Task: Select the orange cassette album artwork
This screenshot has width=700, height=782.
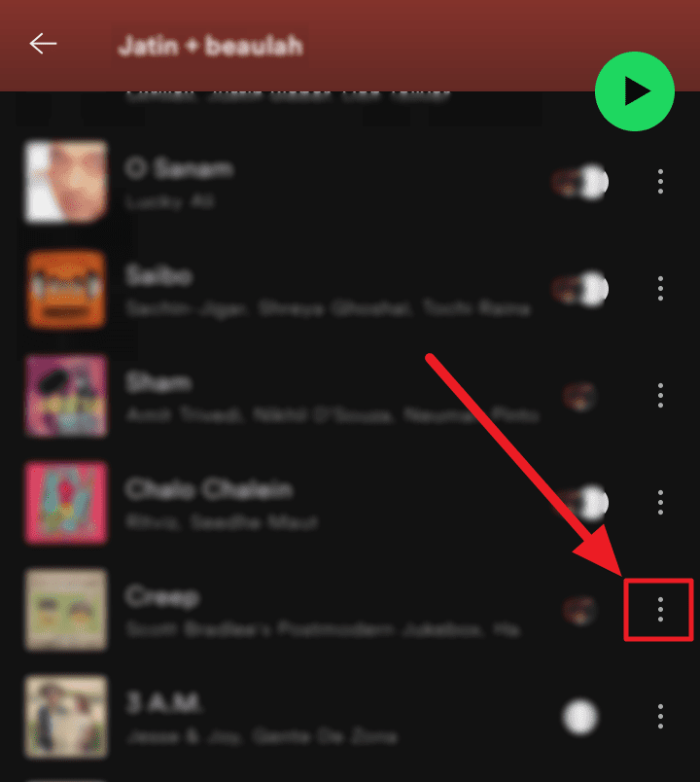Action: point(66,289)
